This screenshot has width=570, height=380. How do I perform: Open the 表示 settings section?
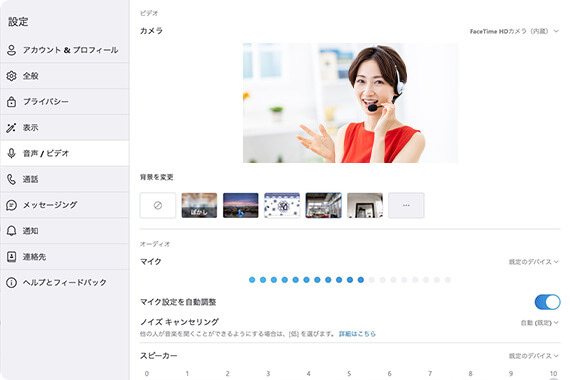click(65, 128)
